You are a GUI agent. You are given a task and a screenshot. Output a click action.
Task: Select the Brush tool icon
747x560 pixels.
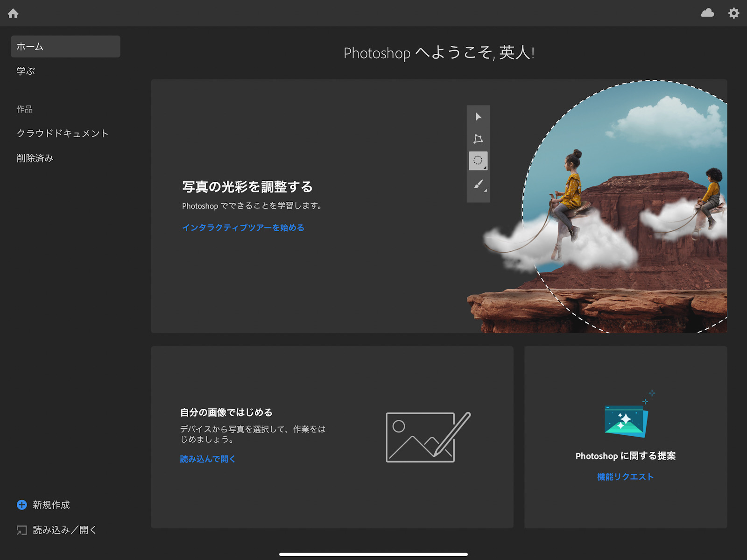(x=478, y=184)
